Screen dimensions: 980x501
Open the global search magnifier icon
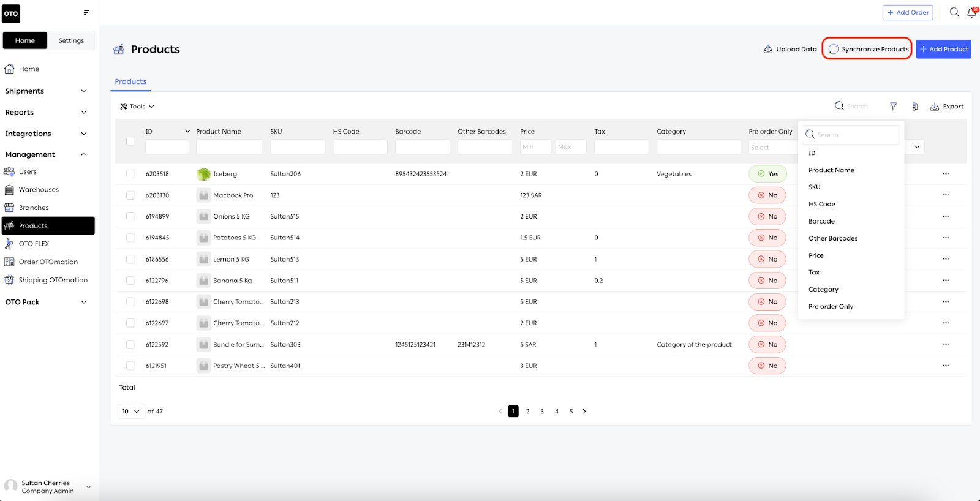point(954,12)
